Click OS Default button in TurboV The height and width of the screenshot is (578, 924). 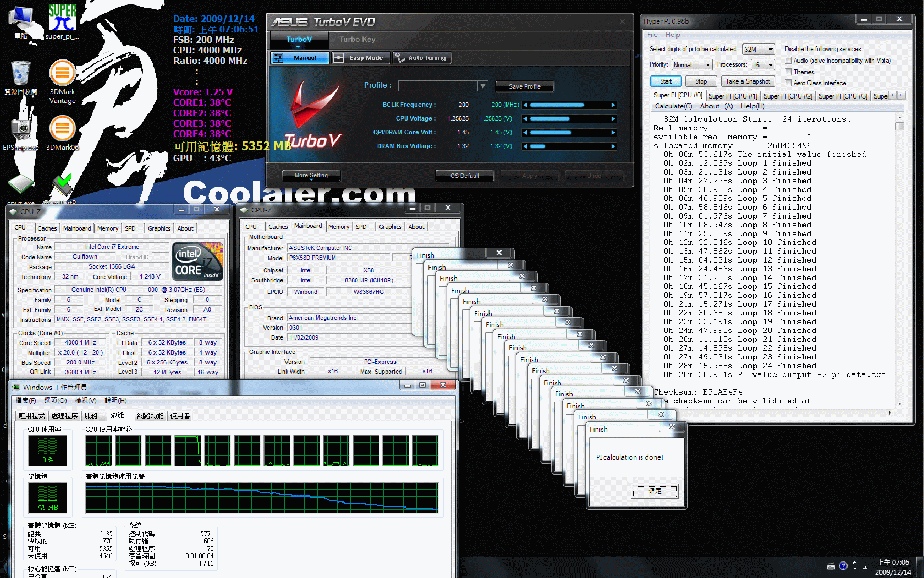coord(464,176)
